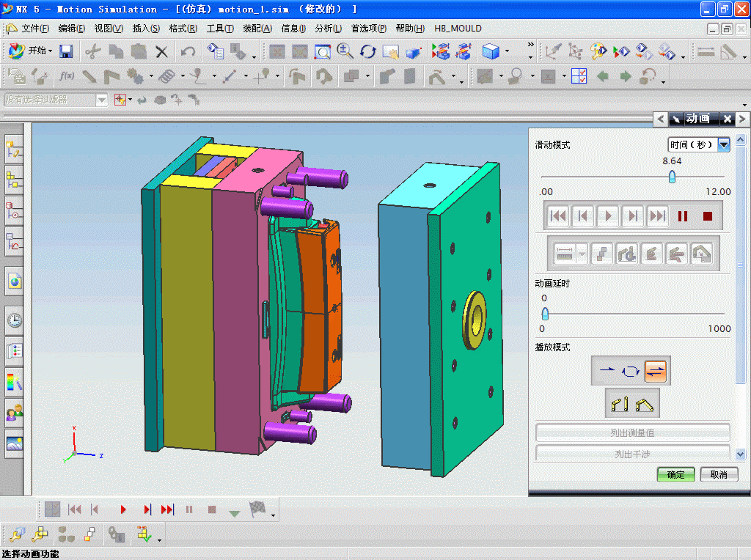Click the Delete X icon in the toolbar

(162, 51)
